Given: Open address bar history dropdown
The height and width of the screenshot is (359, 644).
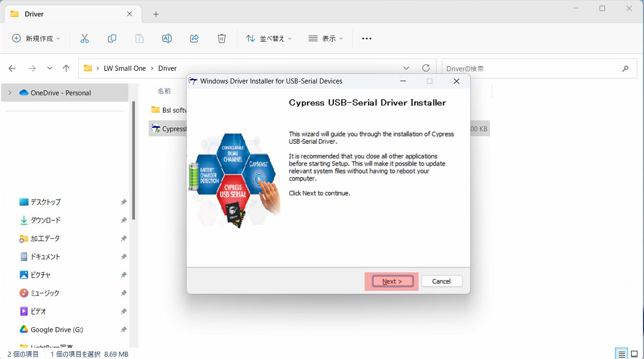Looking at the screenshot, I should pyautogui.click(x=406, y=68).
